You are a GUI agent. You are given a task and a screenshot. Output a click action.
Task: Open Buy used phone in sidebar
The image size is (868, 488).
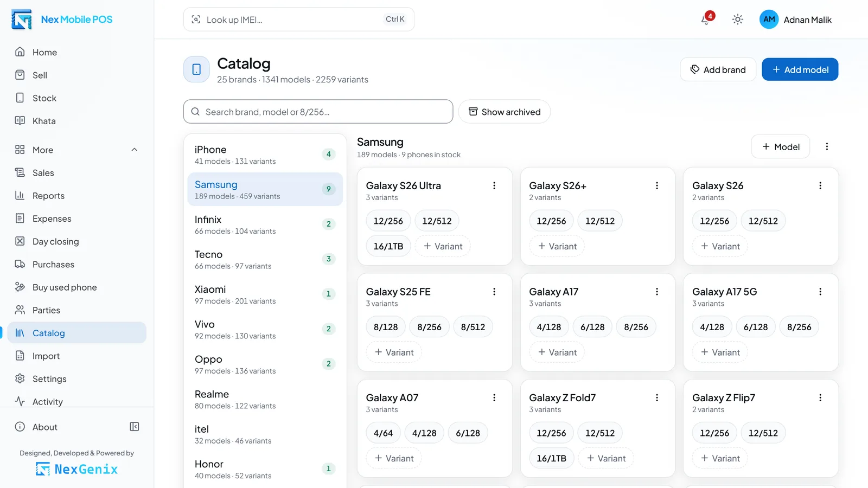(77, 287)
